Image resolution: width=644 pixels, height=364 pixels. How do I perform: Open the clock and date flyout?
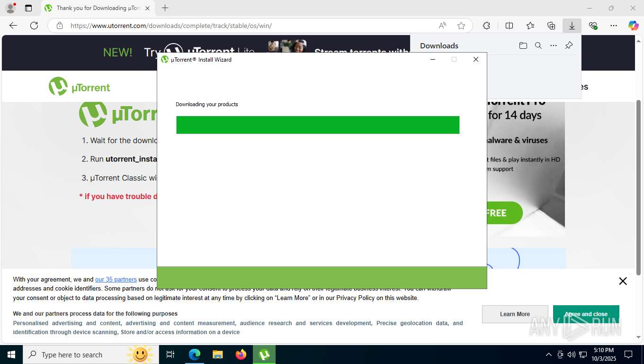pos(603,355)
